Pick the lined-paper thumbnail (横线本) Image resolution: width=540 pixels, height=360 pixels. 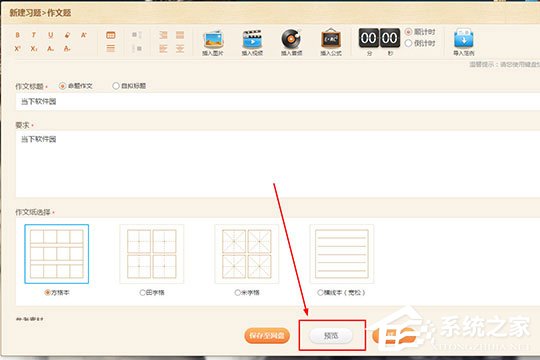pyautogui.click(x=342, y=254)
